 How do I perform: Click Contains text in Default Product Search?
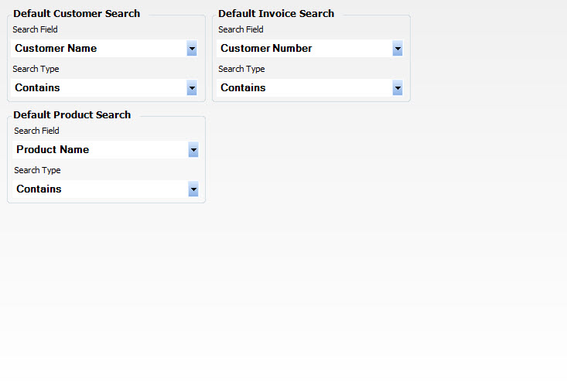(x=39, y=189)
